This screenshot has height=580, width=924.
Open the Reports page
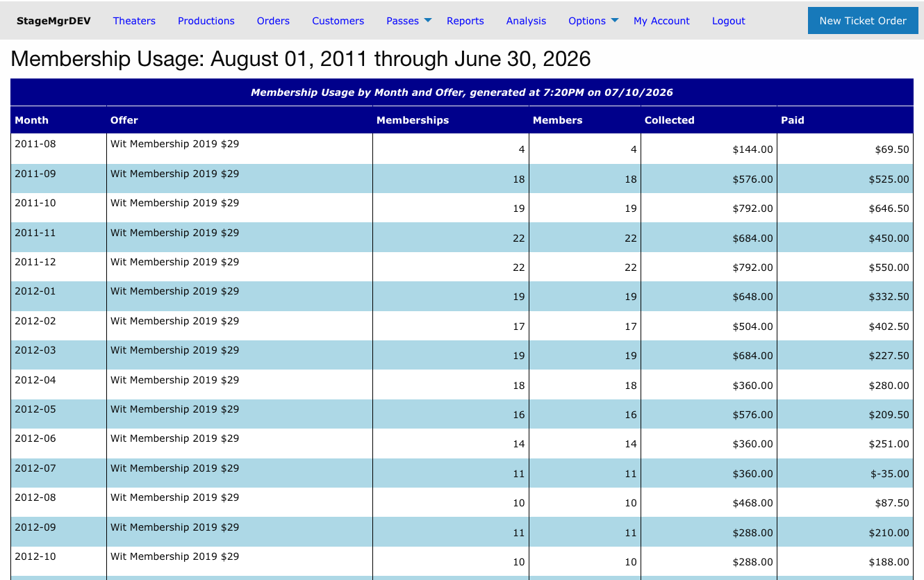point(465,21)
